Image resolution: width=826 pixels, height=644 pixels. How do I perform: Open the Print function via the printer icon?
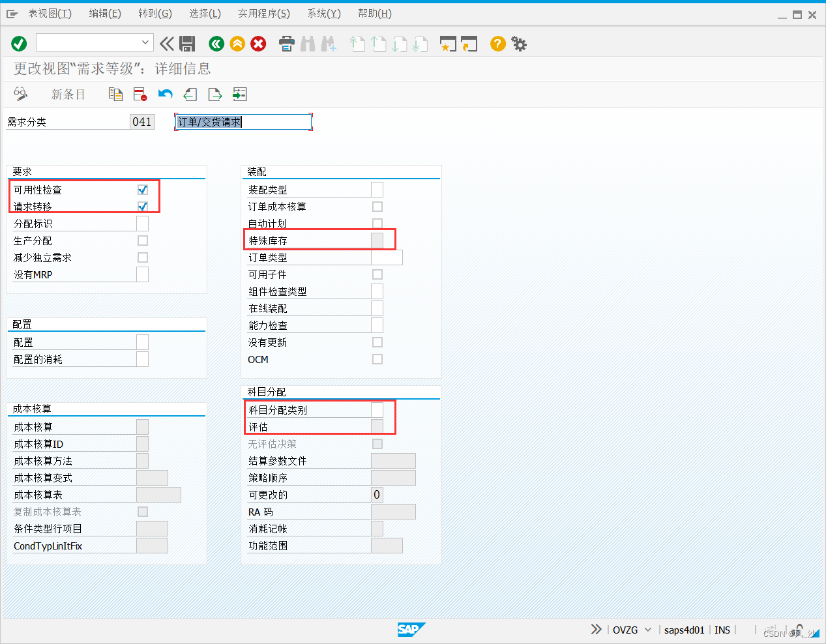(x=286, y=43)
